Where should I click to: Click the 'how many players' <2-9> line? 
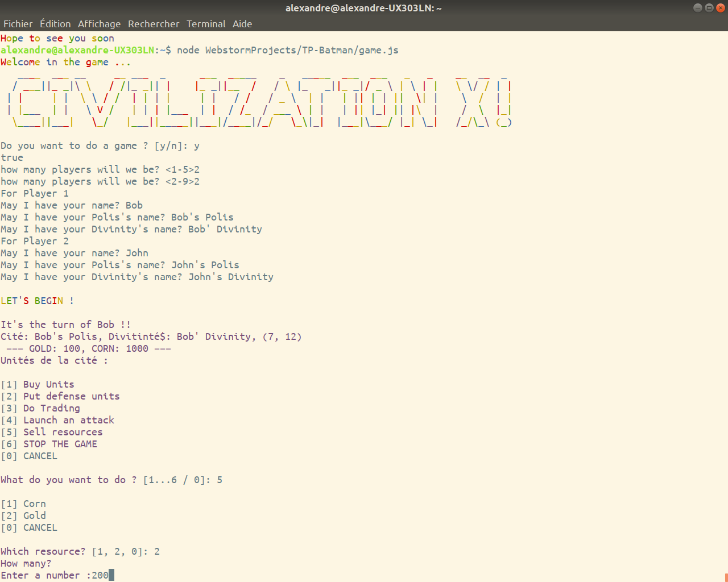100,181
